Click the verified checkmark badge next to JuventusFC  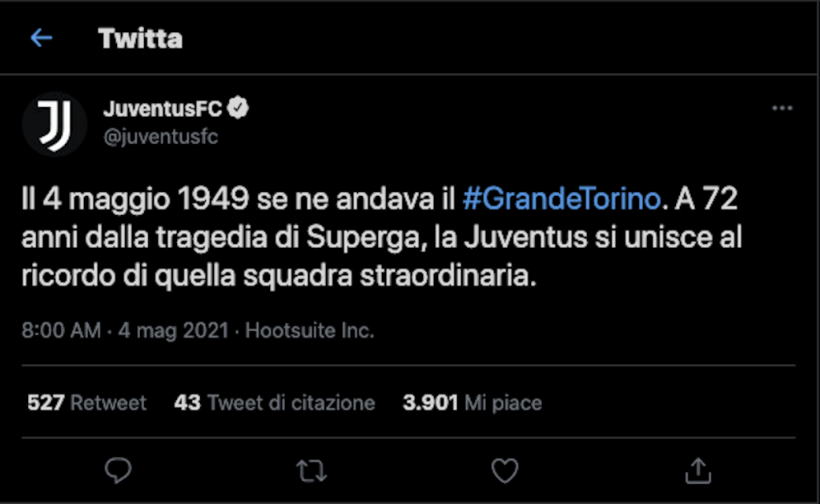(x=239, y=106)
